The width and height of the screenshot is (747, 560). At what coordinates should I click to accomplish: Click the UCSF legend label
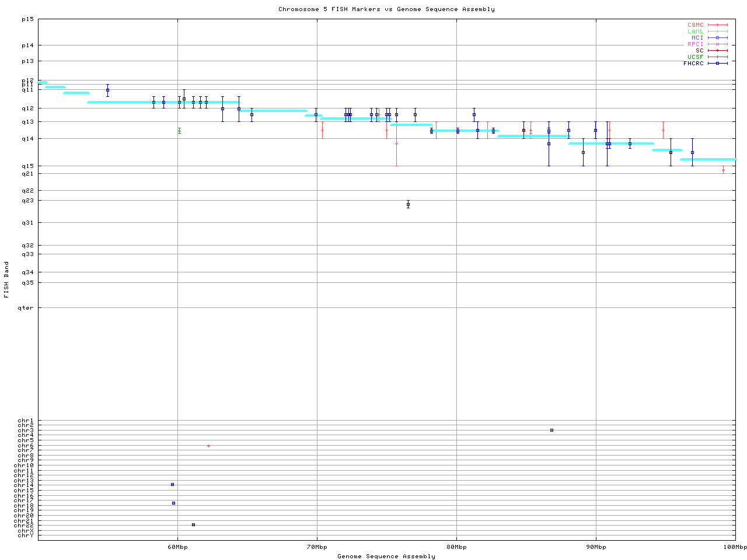click(x=695, y=57)
